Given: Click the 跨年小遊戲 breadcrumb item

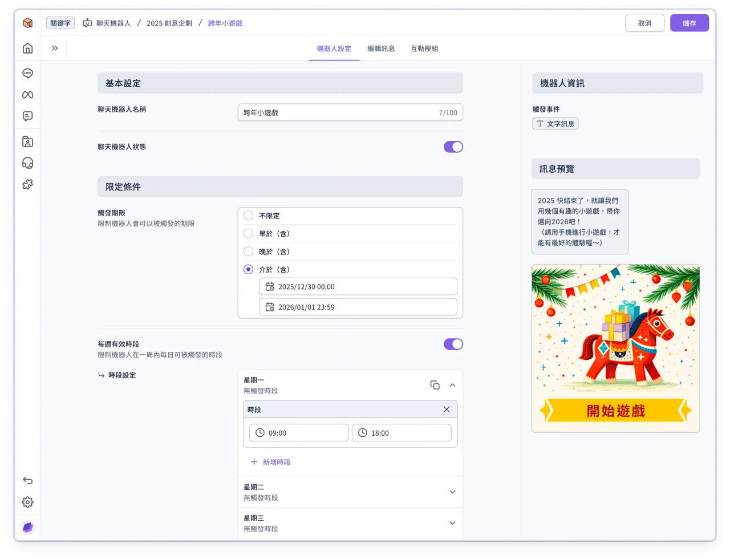Looking at the screenshot, I should coord(225,23).
